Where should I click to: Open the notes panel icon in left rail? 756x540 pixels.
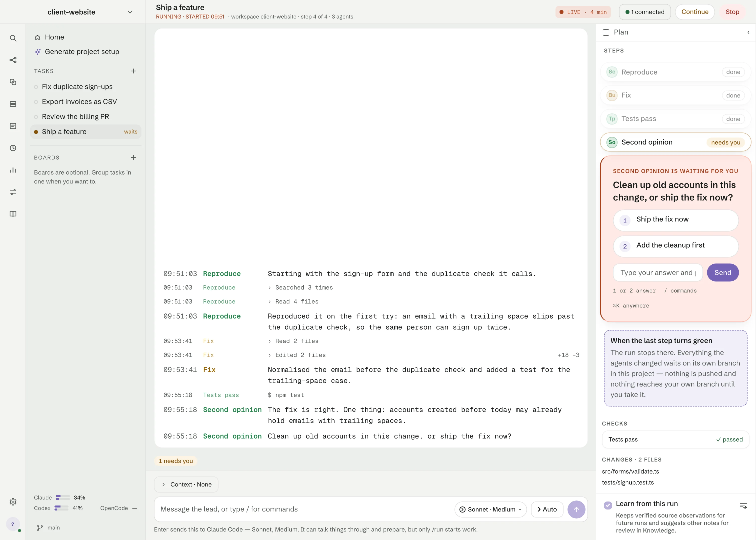(13, 126)
